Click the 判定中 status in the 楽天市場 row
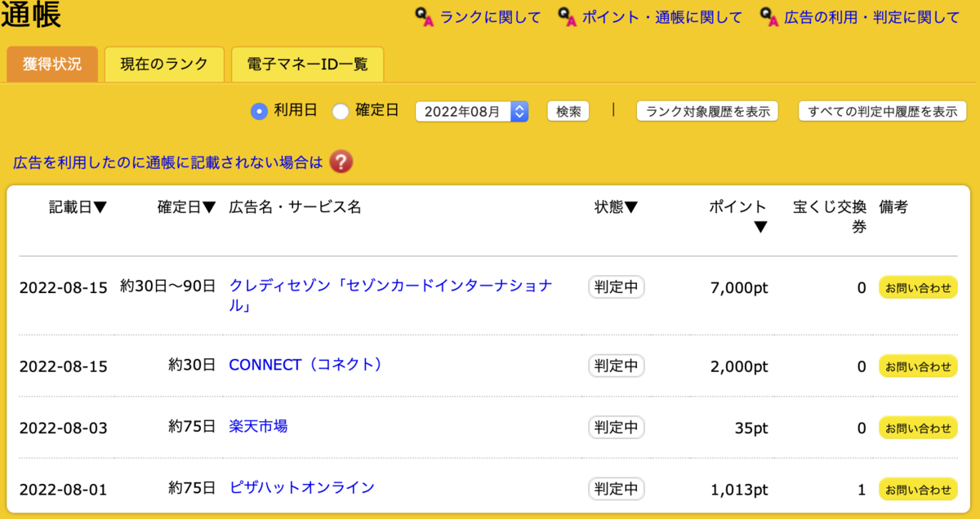 click(617, 428)
